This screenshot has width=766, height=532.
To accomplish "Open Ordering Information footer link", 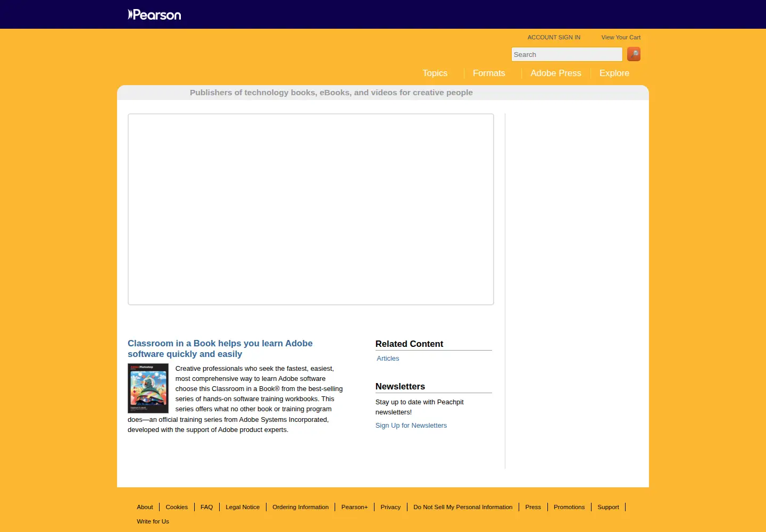I will (x=301, y=507).
